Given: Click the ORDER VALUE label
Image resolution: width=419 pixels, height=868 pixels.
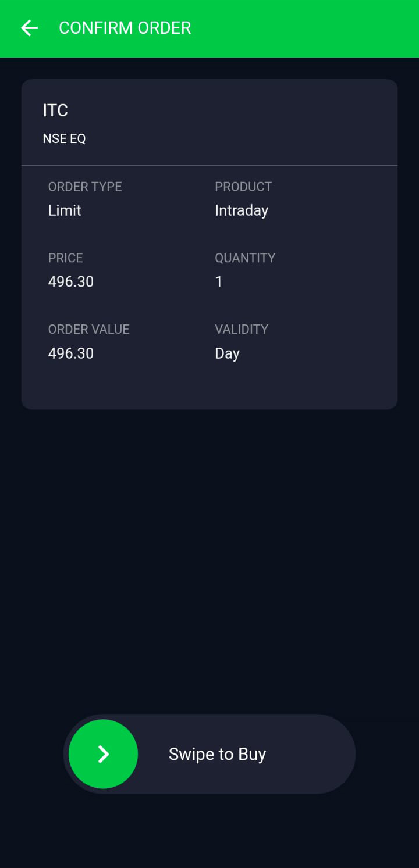Looking at the screenshot, I should [89, 329].
